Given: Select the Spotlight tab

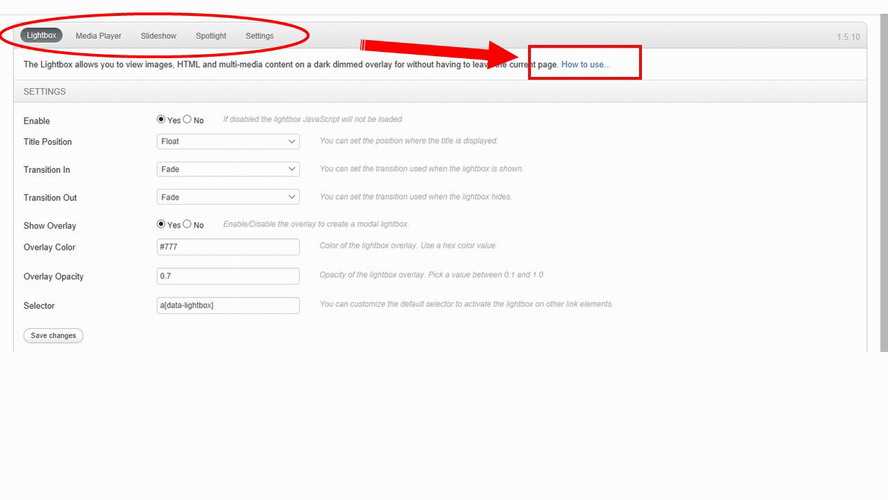Looking at the screenshot, I should (211, 36).
